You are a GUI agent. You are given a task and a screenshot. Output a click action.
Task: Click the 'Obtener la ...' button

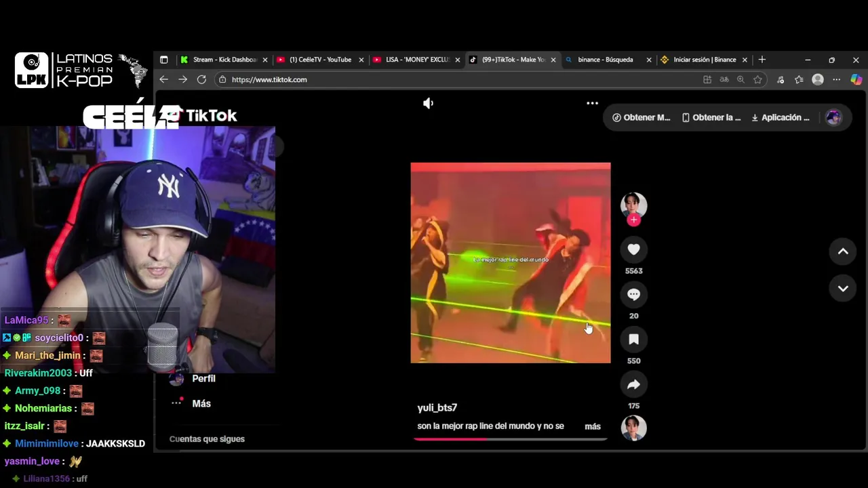(x=711, y=117)
